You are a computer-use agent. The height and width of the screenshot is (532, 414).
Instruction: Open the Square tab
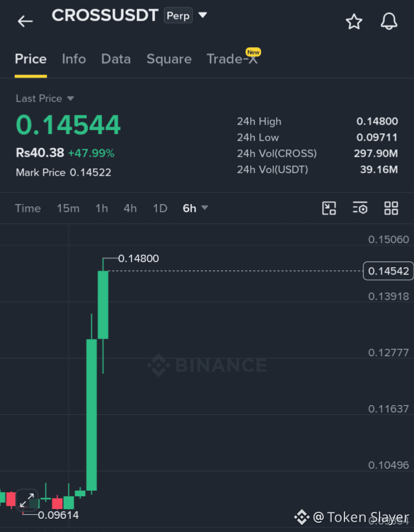(x=169, y=59)
